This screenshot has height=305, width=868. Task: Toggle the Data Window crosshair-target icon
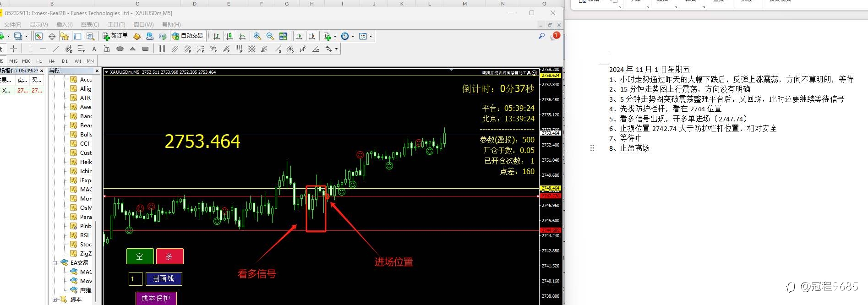(x=52, y=36)
